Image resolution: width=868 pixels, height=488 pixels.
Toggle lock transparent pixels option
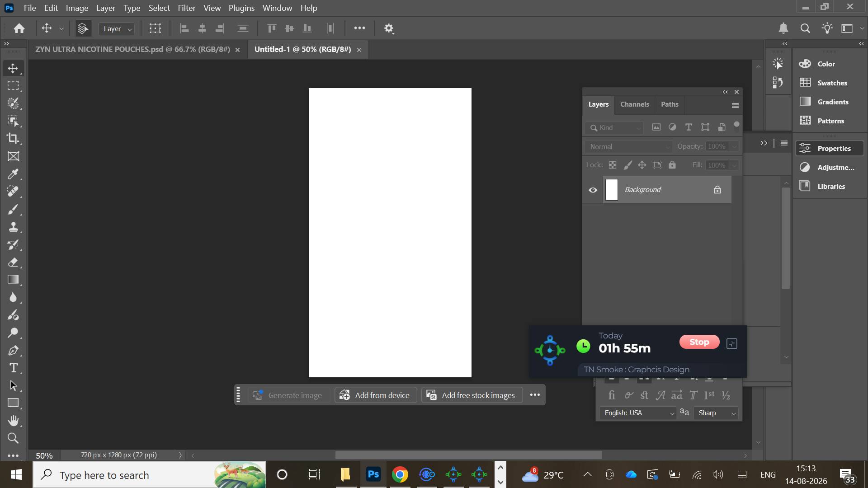[x=613, y=165]
